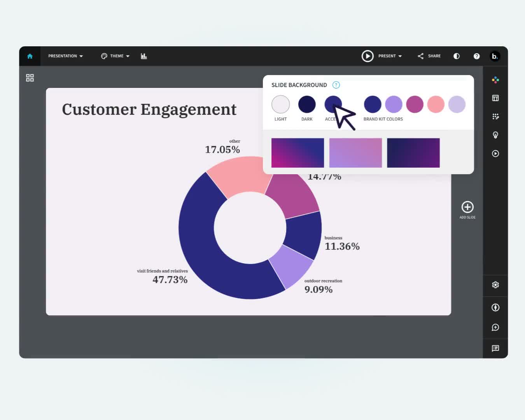The height and width of the screenshot is (420, 525).
Task: Click the colorful dots icon in sidebar
Action: (x=495, y=80)
